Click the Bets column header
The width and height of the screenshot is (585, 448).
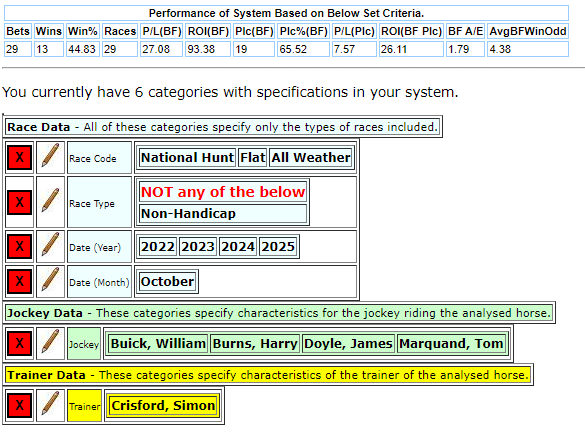(x=18, y=31)
